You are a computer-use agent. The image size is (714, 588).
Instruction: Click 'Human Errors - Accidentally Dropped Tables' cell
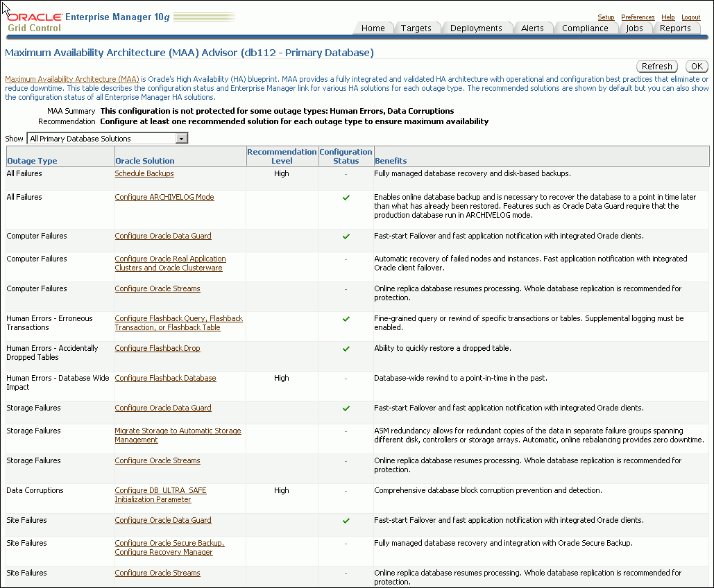[x=52, y=353]
